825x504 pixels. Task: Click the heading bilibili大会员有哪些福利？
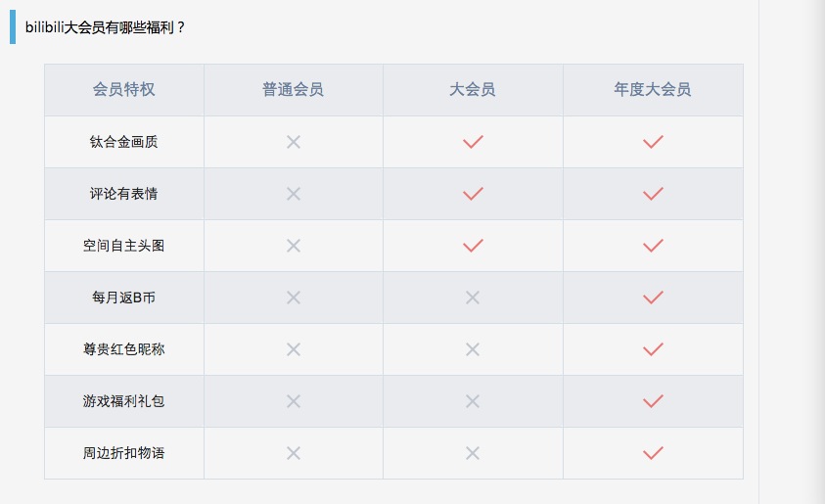[106, 27]
